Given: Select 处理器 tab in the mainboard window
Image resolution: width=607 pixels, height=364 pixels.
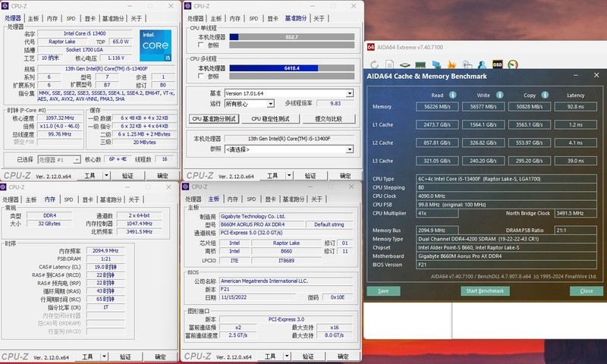Looking at the screenshot, I should [193, 199].
